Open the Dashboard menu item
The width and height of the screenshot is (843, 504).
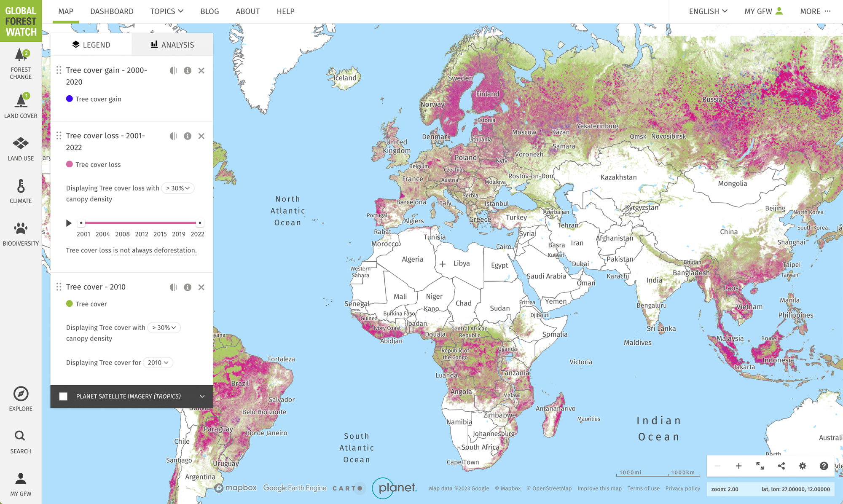112,11
